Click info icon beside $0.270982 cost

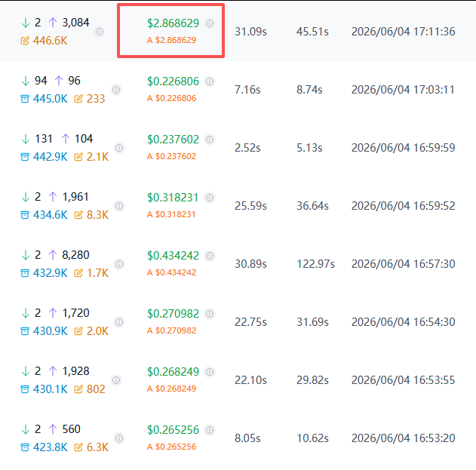(x=210, y=314)
